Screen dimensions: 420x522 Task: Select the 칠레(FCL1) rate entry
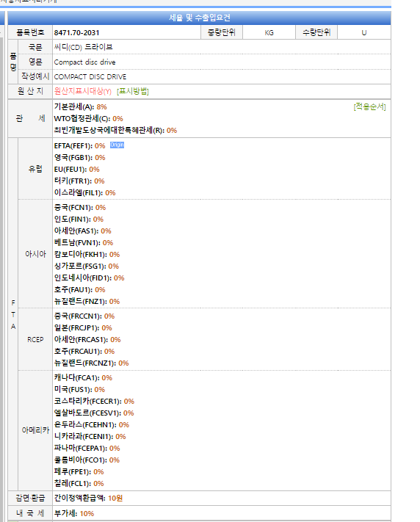pyautogui.click(x=79, y=483)
